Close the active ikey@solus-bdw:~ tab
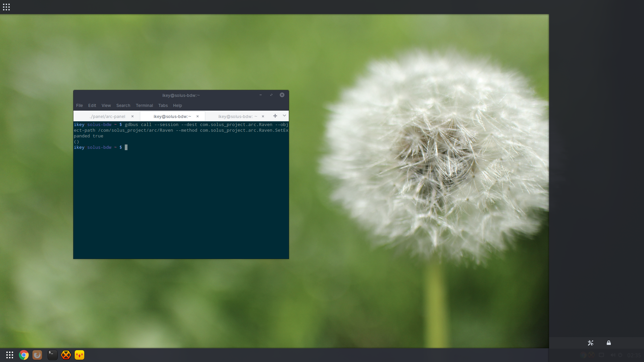The height and width of the screenshot is (362, 644). [x=198, y=116]
